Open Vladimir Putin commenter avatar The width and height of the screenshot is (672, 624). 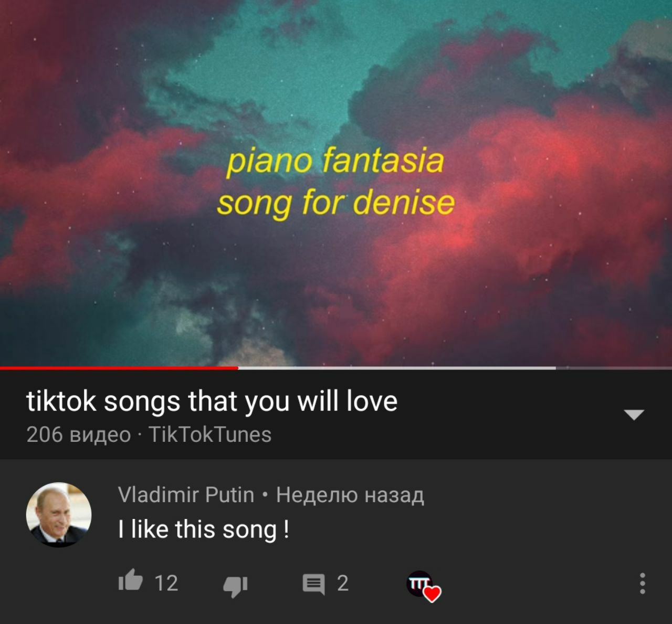pyautogui.click(x=59, y=514)
